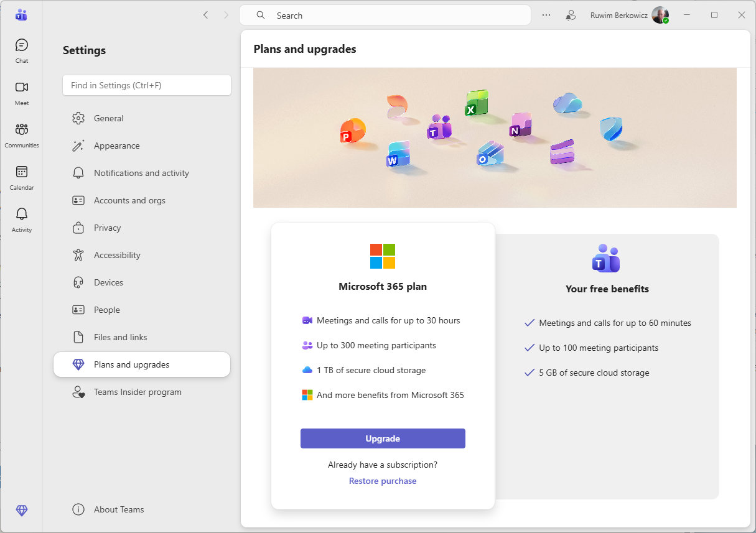Click the Restore purchase link
This screenshot has height=533, width=756.
[382, 480]
